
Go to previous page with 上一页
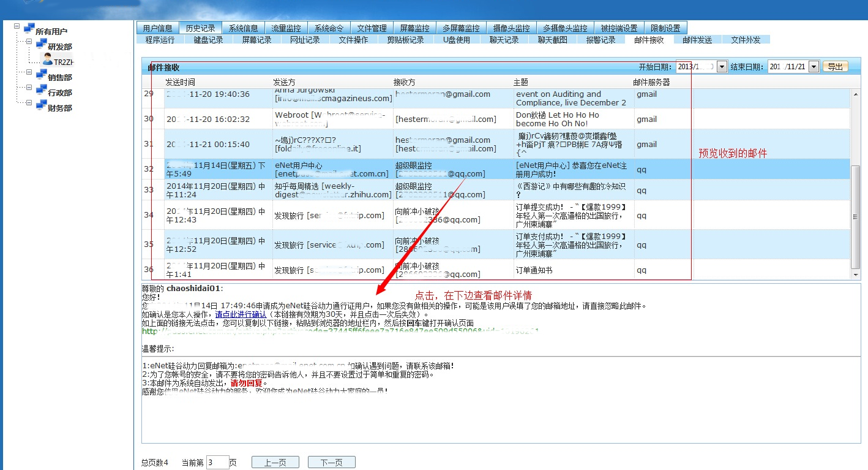pos(275,463)
